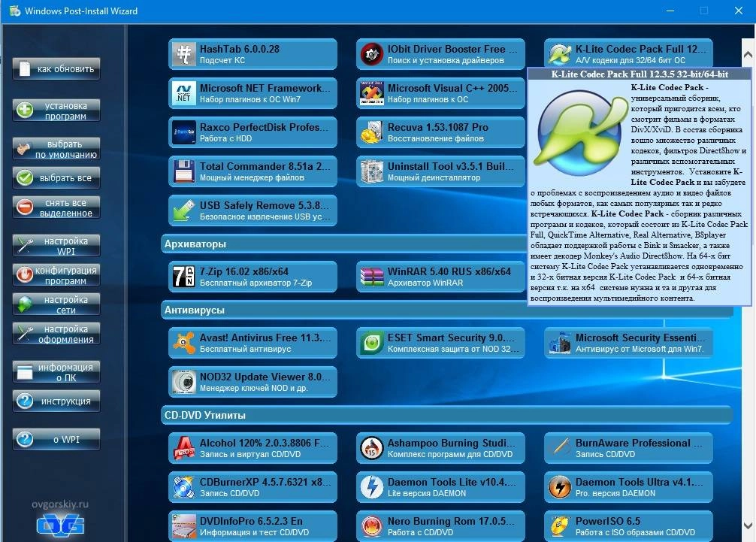
Task: Click the scrollbar down arrow
Action: click(x=748, y=525)
